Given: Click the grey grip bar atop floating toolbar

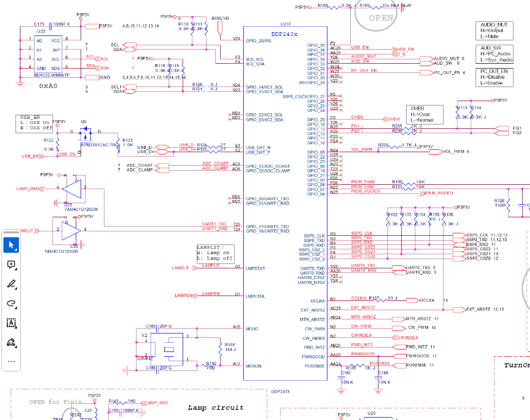Looking at the screenshot, I should point(11,232).
